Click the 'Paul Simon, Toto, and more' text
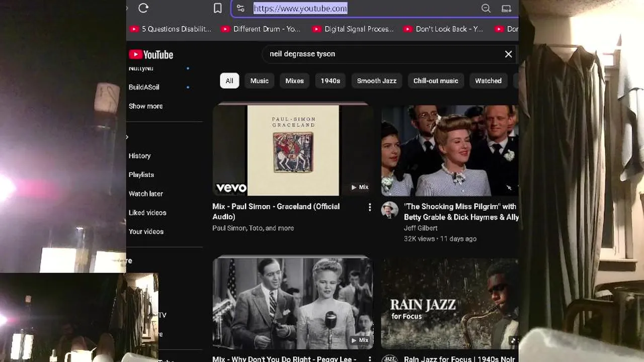Viewport: 644px width, 362px height. click(x=253, y=228)
